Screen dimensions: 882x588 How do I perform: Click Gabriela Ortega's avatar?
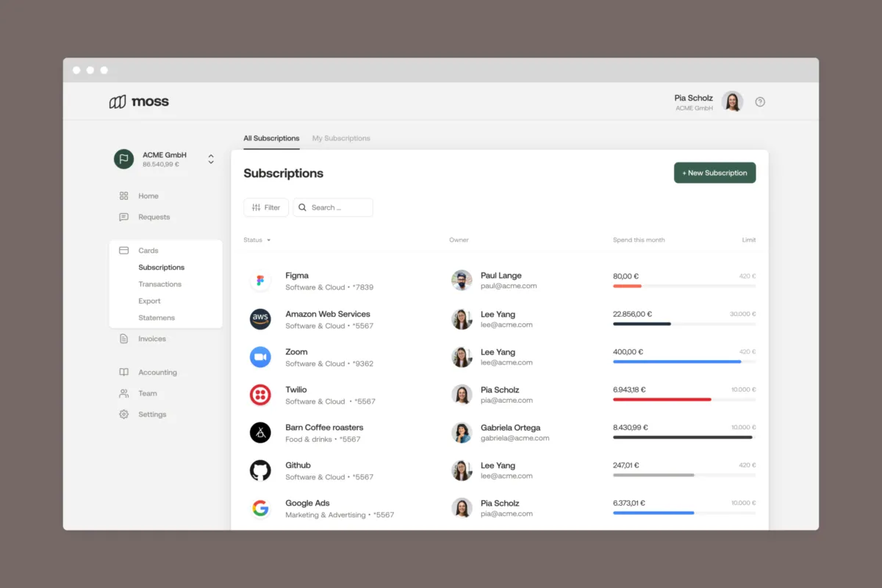point(462,432)
